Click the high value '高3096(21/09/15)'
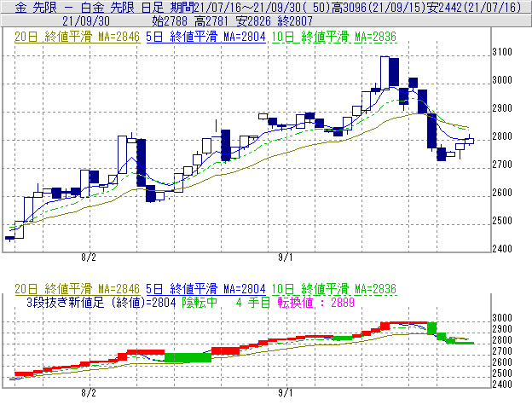Viewport: 532px width, 405px height. point(379,7)
